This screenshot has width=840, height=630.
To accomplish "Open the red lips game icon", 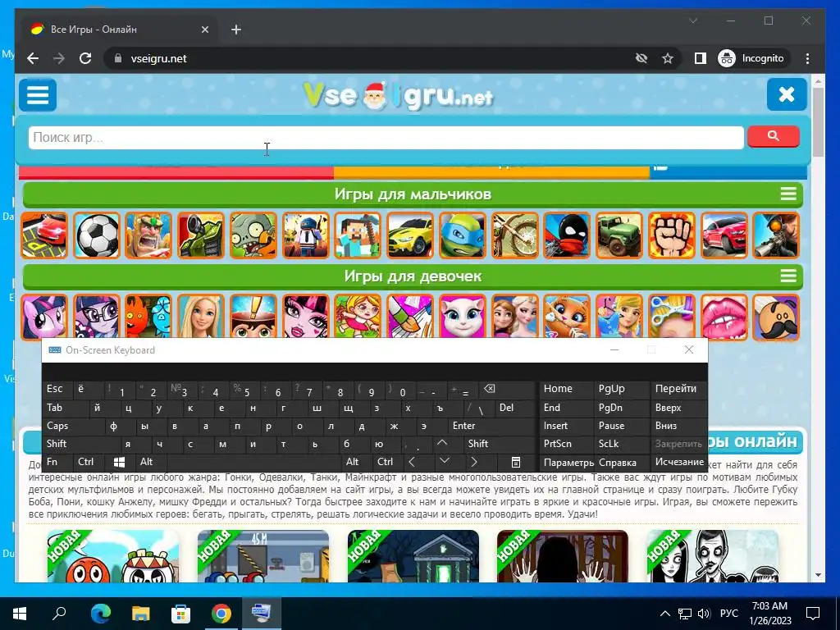I will point(724,317).
